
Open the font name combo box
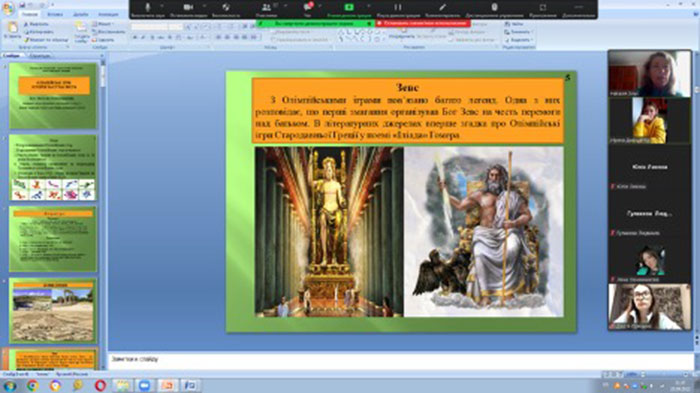pos(149,27)
